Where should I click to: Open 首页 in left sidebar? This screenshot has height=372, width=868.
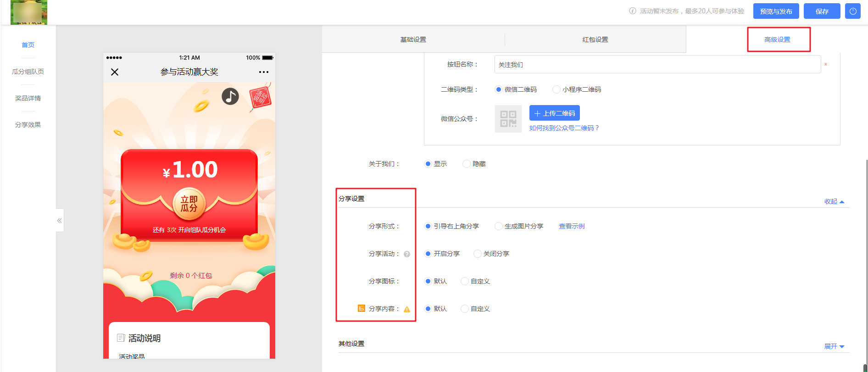tap(28, 45)
